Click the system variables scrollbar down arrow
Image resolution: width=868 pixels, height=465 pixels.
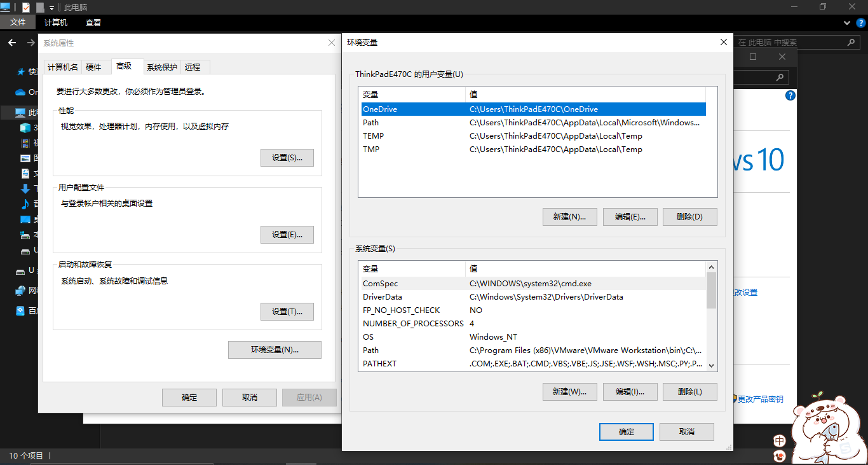712,366
